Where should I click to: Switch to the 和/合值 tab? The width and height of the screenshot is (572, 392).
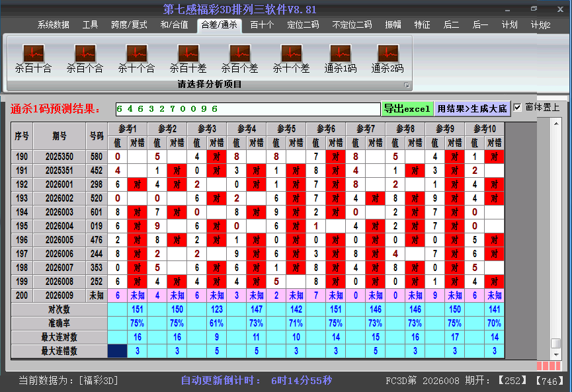click(174, 25)
